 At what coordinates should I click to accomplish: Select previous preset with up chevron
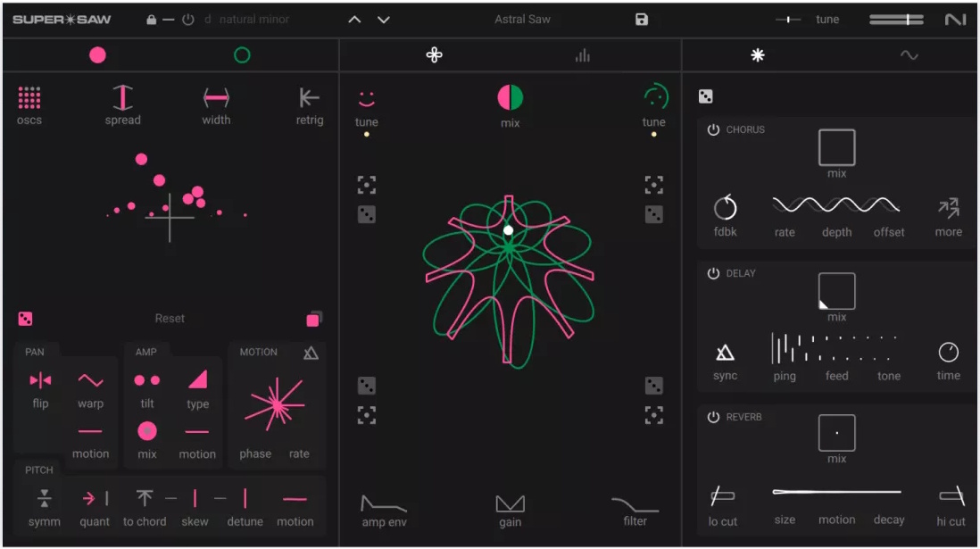pyautogui.click(x=354, y=20)
